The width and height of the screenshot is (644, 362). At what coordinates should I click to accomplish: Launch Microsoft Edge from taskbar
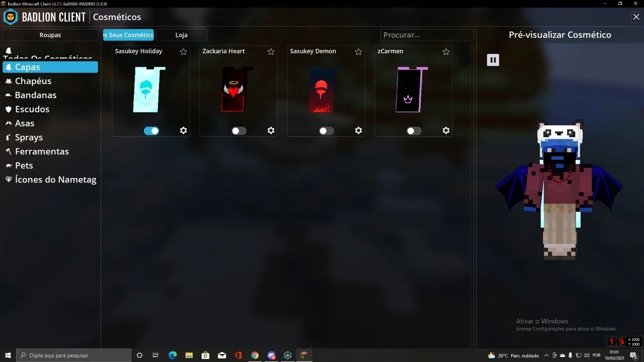click(173, 355)
